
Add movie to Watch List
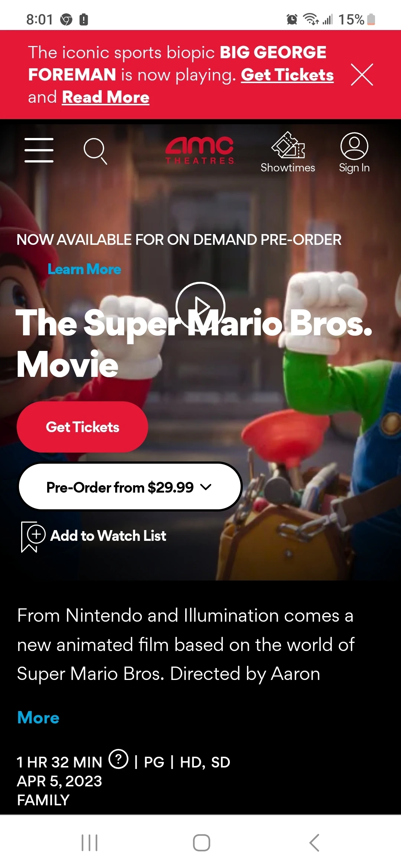tap(94, 536)
